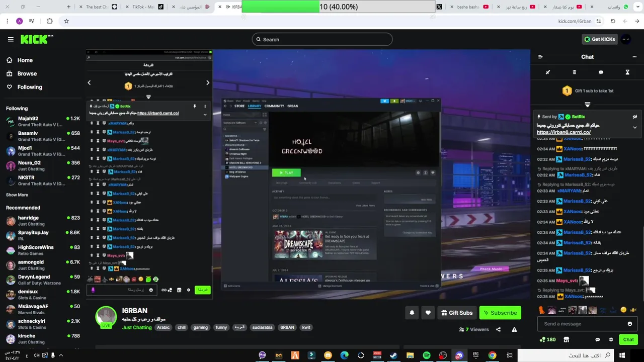Focus the Kick search field
This screenshot has height=362, width=644.
pyautogui.click(x=322, y=39)
